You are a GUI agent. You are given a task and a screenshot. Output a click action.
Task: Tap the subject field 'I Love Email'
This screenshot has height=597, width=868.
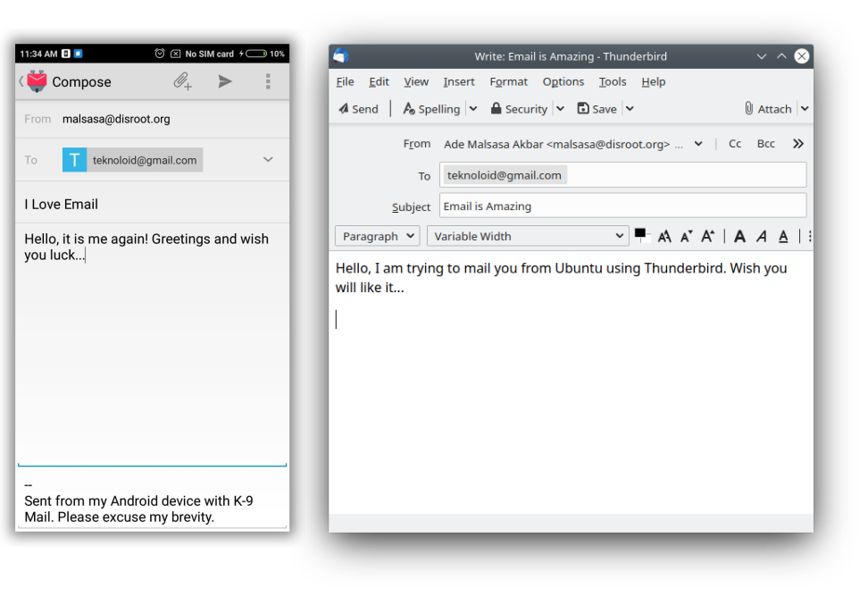pyautogui.click(x=152, y=205)
